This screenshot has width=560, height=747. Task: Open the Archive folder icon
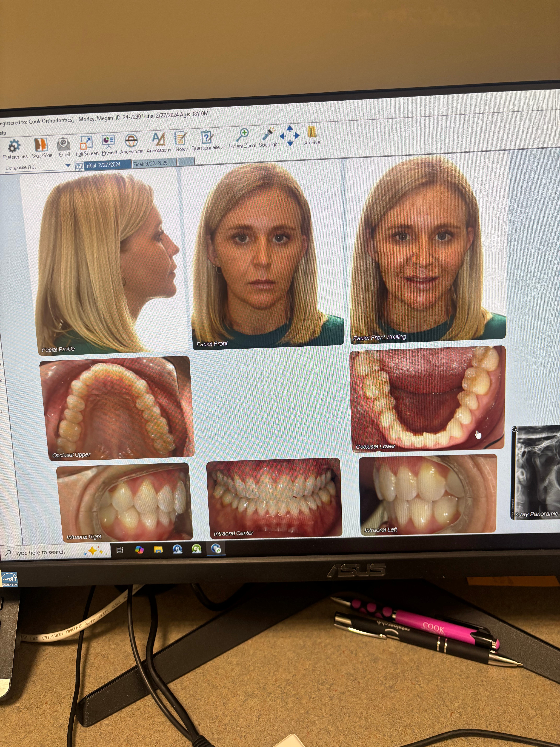312,132
